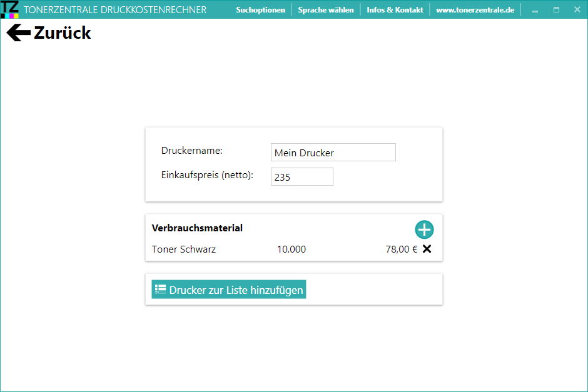Open Suchoptionen in the title bar
This screenshot has width=588, height=392.
[260, 9]
